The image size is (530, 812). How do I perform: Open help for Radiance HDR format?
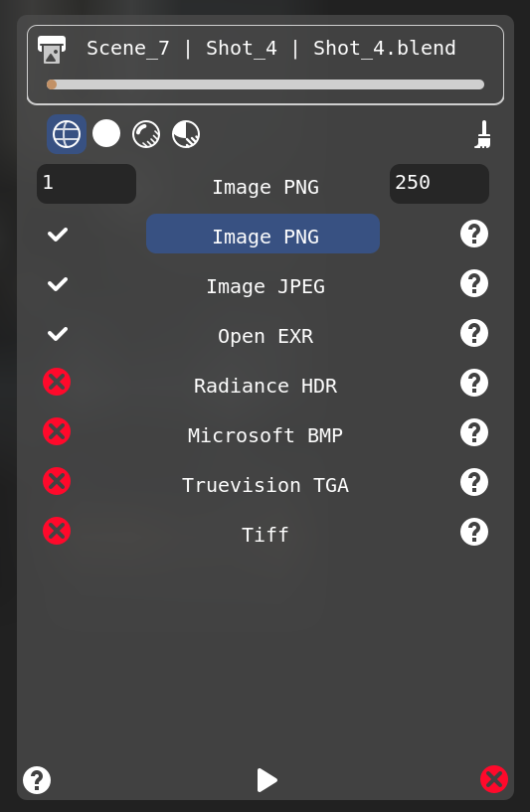pos(474,383)
